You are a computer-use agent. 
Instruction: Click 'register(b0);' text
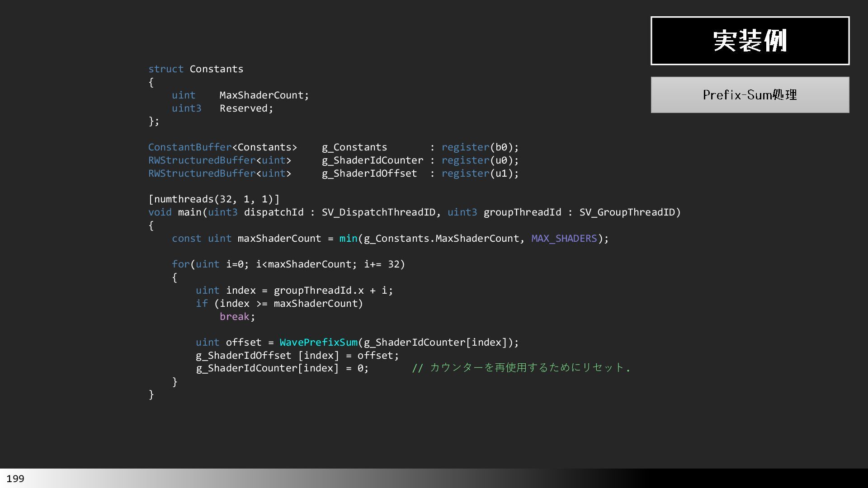480,147
